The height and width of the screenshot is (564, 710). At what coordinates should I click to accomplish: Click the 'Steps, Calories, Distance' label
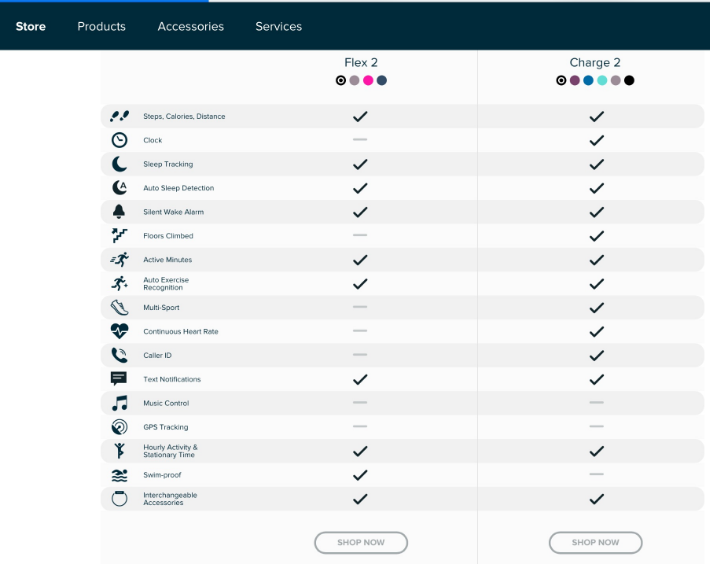(184, 116)
